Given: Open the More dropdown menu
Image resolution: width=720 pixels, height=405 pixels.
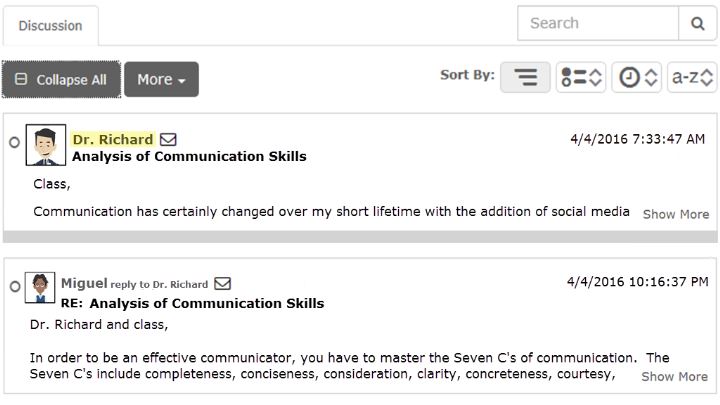Looking at the screenshot, I should coord(161,79).
